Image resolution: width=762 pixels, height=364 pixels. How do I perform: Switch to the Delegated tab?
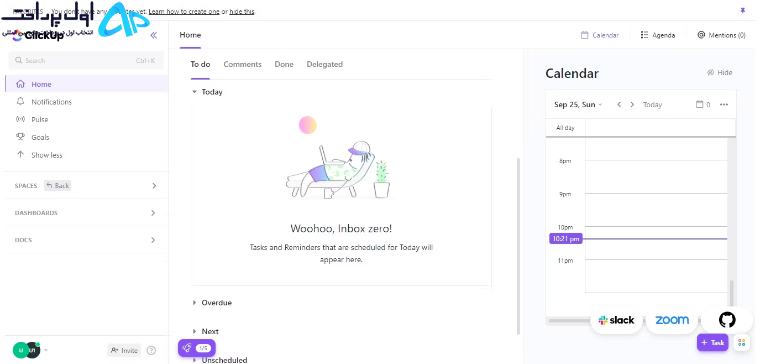point(325,64)
